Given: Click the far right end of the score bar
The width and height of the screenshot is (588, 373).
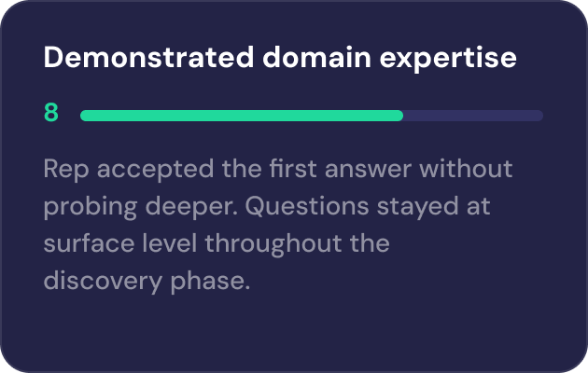Looking at the screenshot, I should tap(539, 116).
